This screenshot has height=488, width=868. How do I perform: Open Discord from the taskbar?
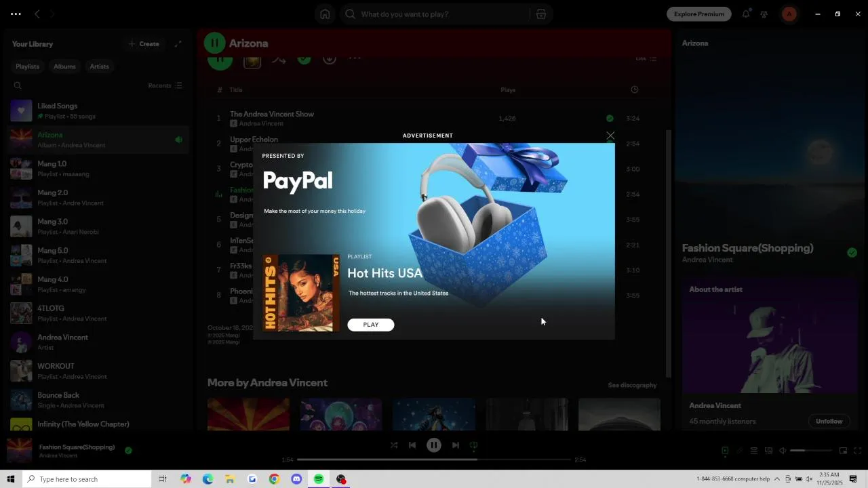pyautogui.click(x=296, y=479)
